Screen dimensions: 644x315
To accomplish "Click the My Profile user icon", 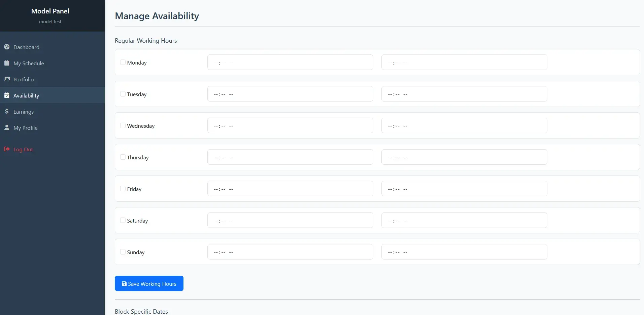I will pos(7,127).
